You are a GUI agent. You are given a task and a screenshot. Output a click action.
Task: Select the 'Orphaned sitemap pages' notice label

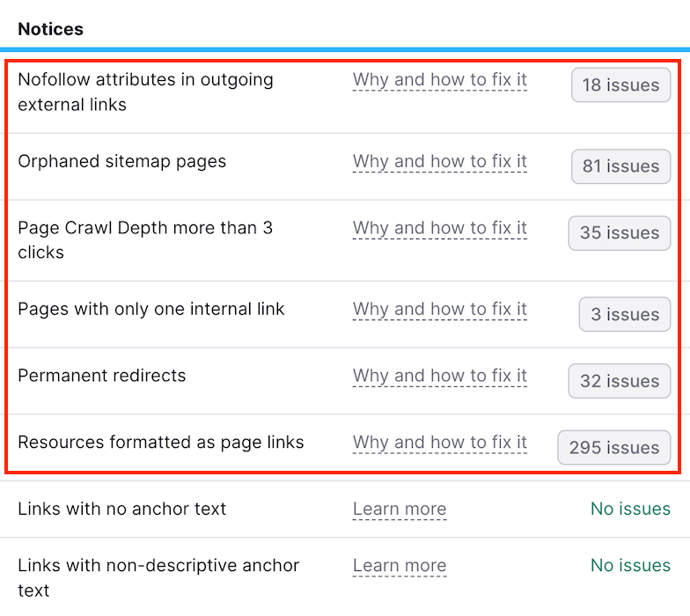122,162
